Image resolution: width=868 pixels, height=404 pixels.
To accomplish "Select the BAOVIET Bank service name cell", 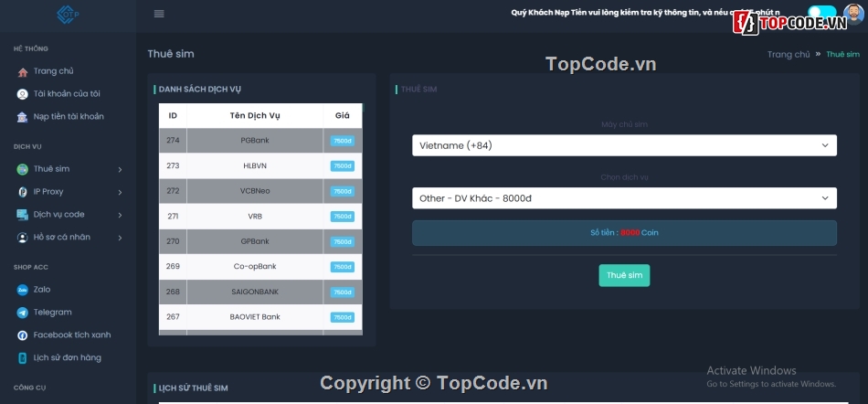I will 255,317.
